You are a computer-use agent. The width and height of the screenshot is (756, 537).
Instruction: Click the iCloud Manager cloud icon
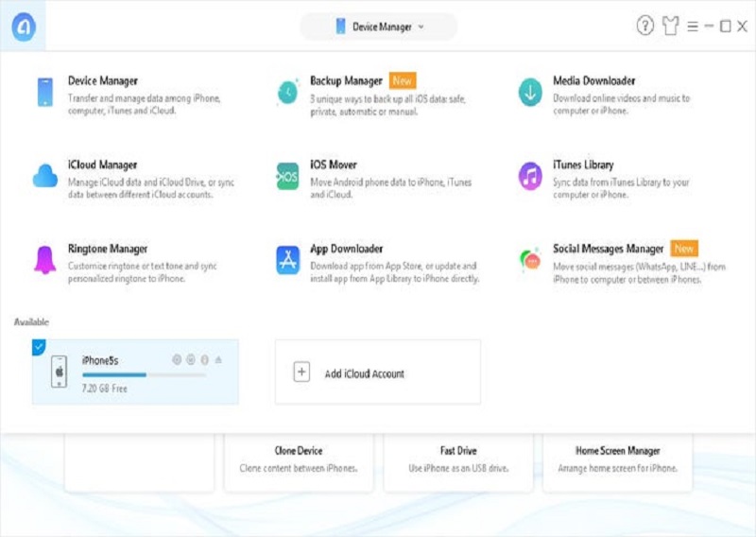(x=45, y=176)
